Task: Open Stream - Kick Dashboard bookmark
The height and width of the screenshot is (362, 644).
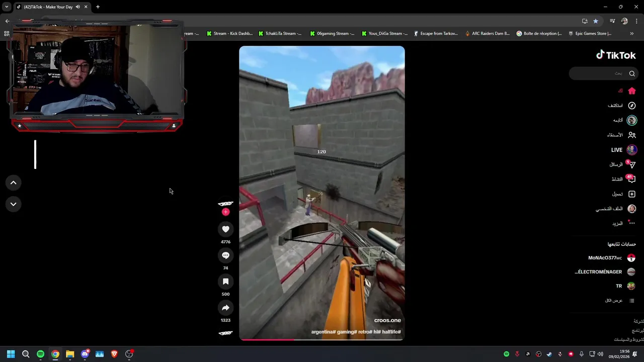Action: pyautogui.click(x=229, y=34)
